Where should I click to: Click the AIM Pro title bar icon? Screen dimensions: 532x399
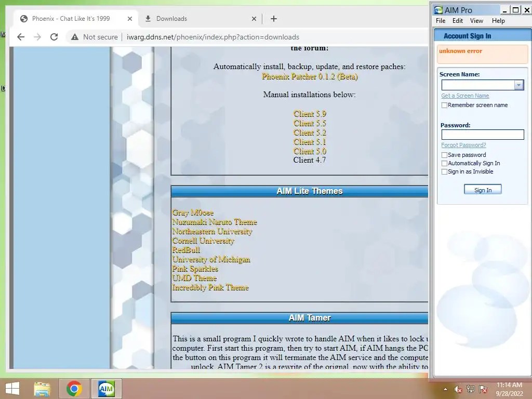438,10
